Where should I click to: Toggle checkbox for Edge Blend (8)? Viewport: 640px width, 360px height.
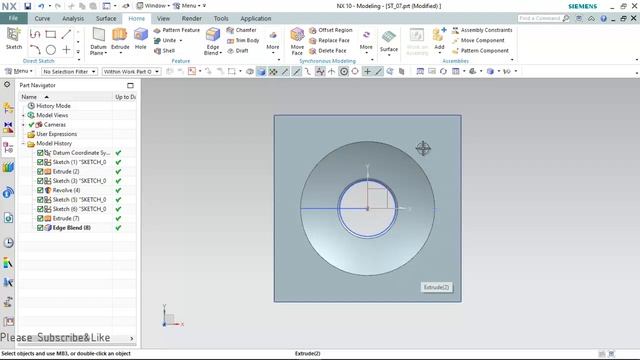pos(40,228)
